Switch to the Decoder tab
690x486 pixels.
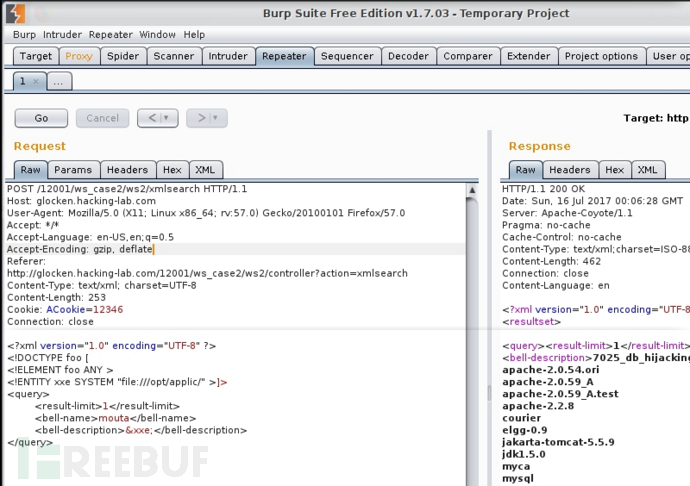[x=408, y=56]
